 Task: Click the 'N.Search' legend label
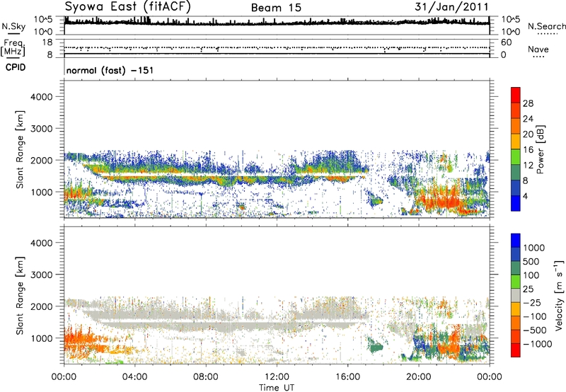(x=546, y=26)
